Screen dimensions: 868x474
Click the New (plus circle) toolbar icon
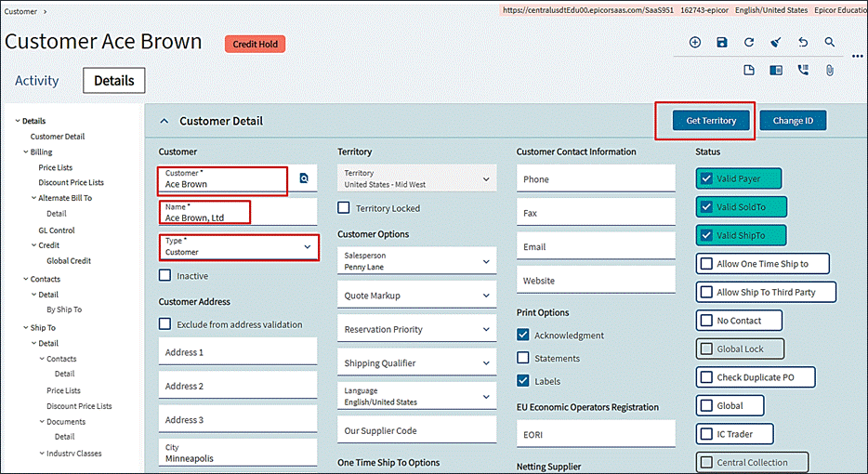coord(695,42)
